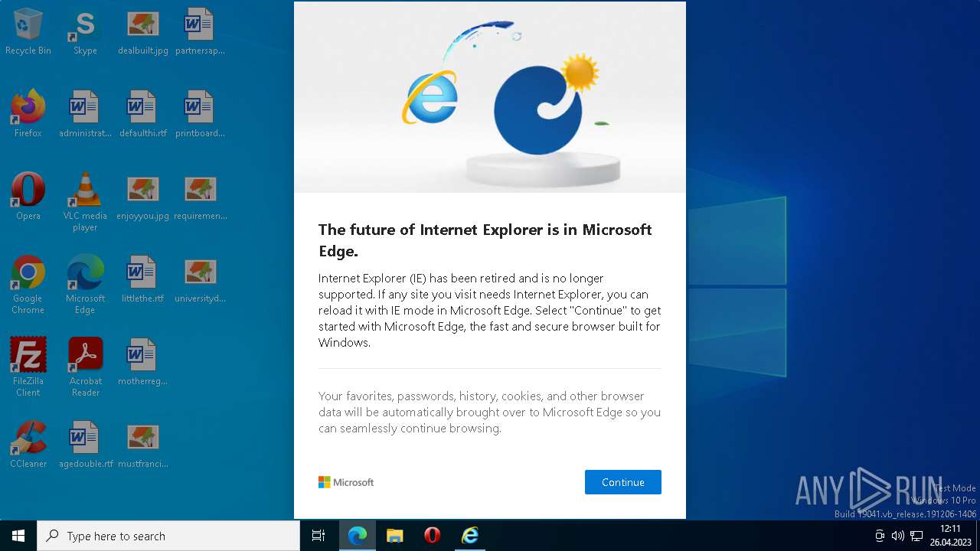Screen dimensions: 980x551
Task: Open Task View from the taskbar
Action: pyautogui.click(x=318, y=536)
